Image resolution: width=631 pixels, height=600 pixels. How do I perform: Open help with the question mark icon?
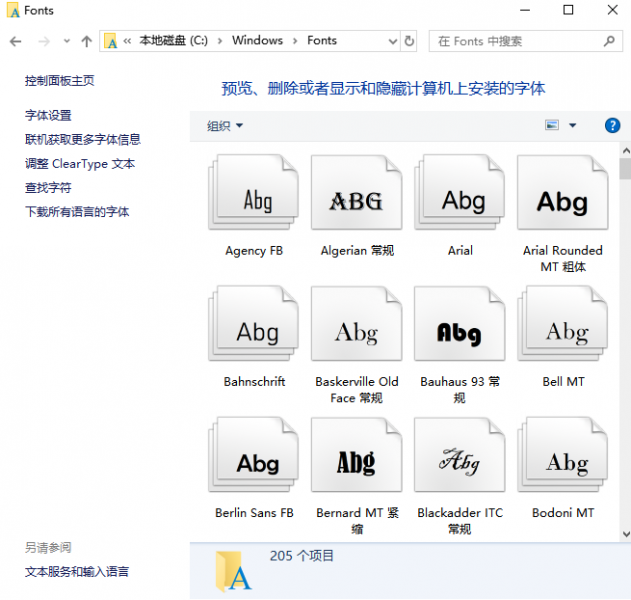pyautogui.click(x=612, y=126)
